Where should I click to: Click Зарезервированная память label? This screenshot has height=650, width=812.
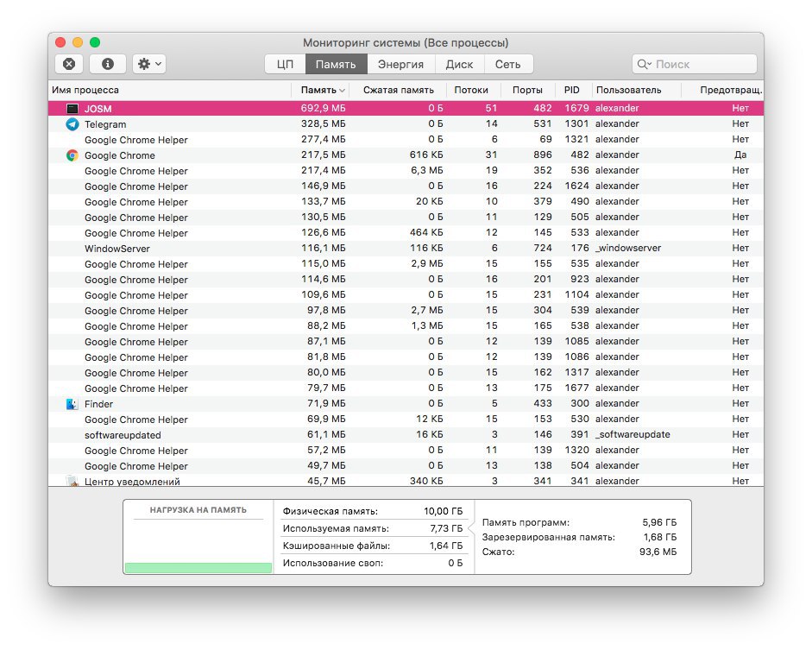pyautogui.click(x=549, y=537)
